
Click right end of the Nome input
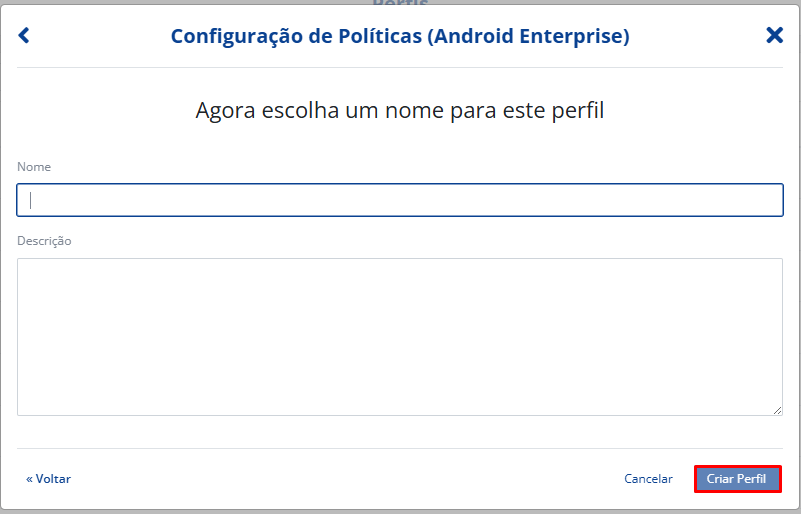pos(770,200)
